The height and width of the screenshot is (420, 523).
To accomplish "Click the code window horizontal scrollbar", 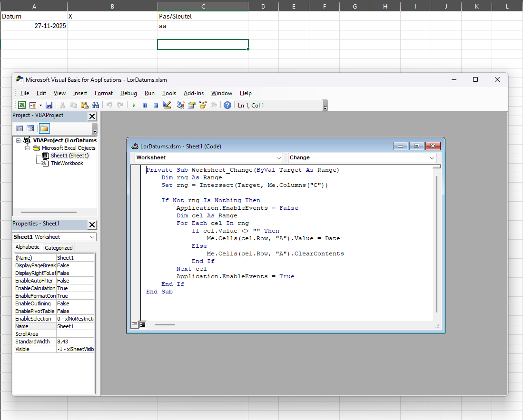I will [x=165, y=325].
